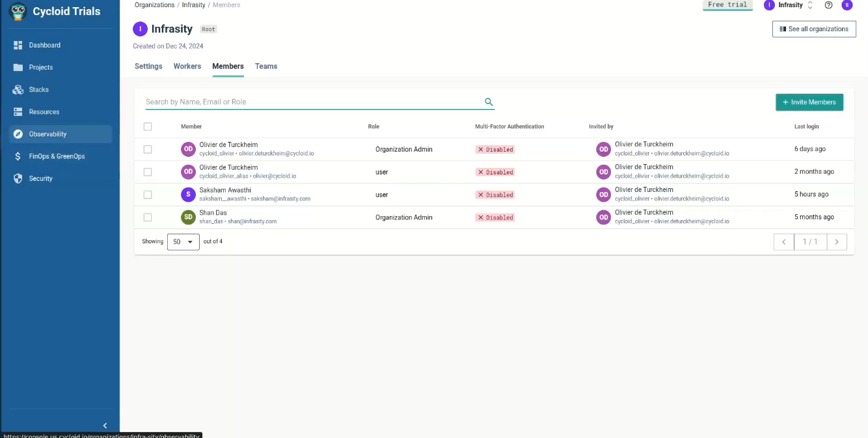Click the Observability compass icon
This screenshot has height=438, width=868.
coord(18,134)
